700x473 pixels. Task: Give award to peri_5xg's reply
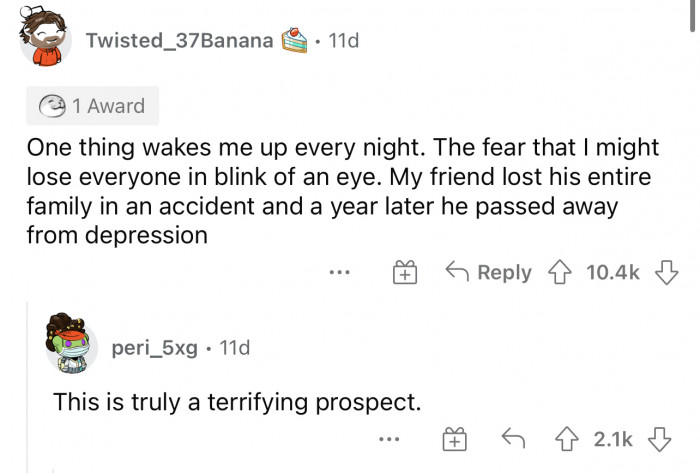coord(454,439)
